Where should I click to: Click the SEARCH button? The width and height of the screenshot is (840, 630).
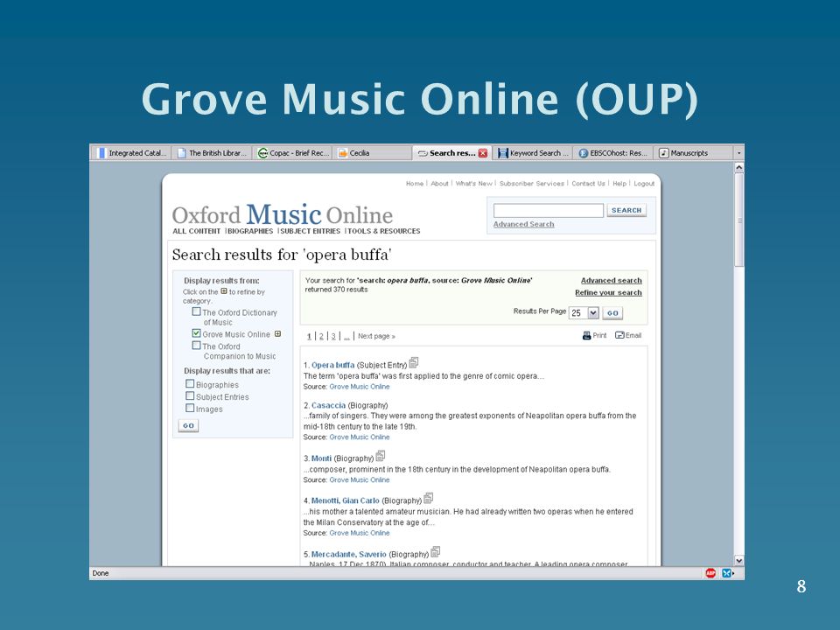click(626, 211)
